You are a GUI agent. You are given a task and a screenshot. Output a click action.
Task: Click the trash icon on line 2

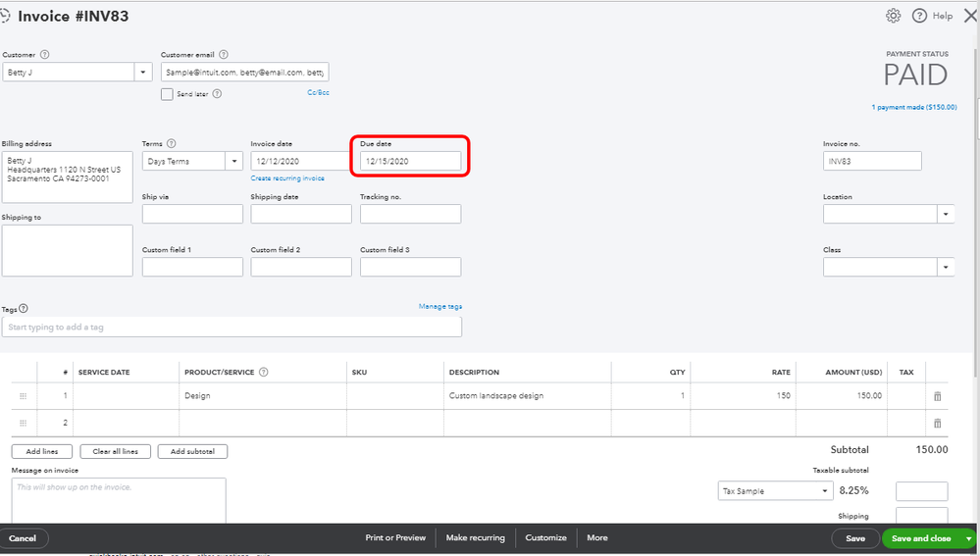[x=937, y=423]
